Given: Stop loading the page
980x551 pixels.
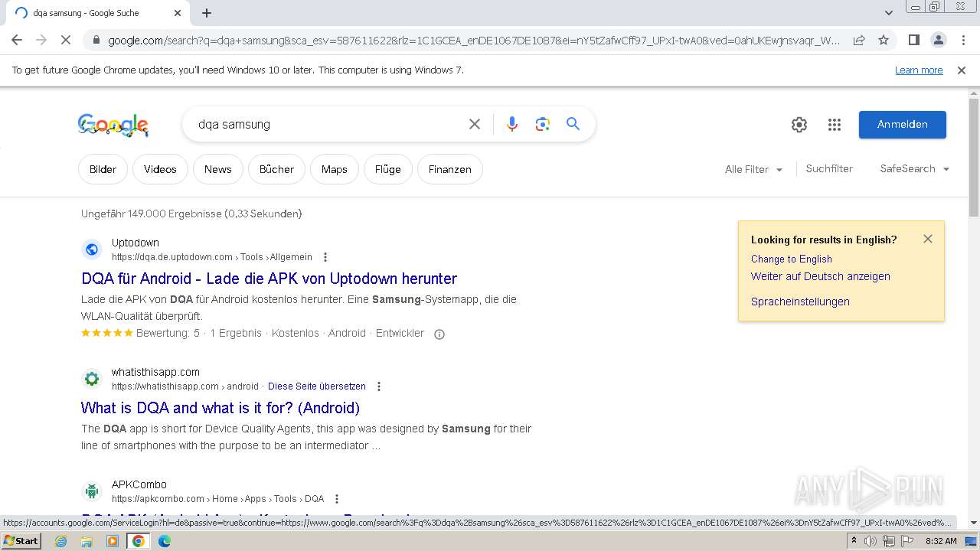Looking at the screenshot, I should [66, 40].
